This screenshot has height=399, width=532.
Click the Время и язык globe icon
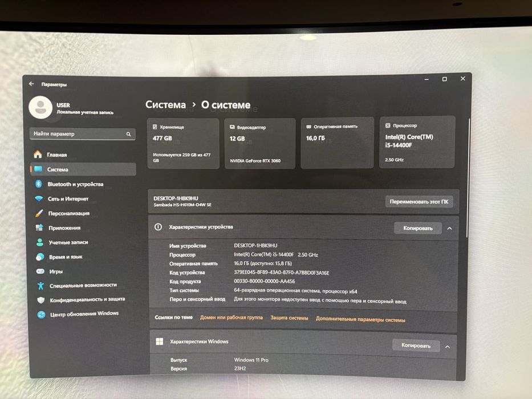40,257
